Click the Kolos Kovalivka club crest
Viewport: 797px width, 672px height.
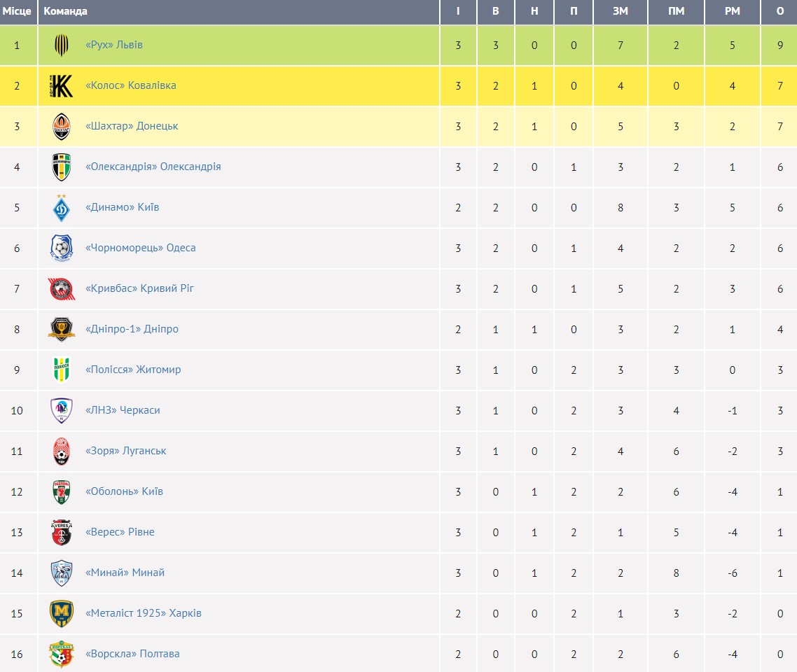(62, 86)
